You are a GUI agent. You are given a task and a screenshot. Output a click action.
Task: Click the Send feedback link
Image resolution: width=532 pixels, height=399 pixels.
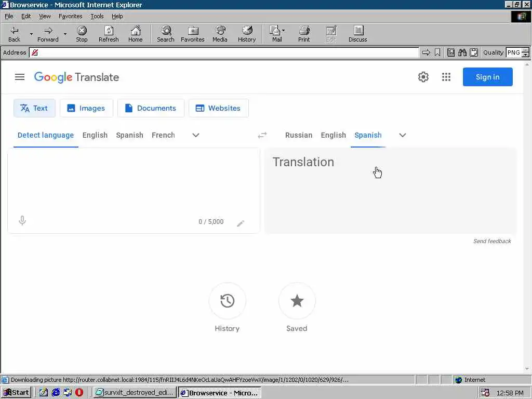coord(492,241)
